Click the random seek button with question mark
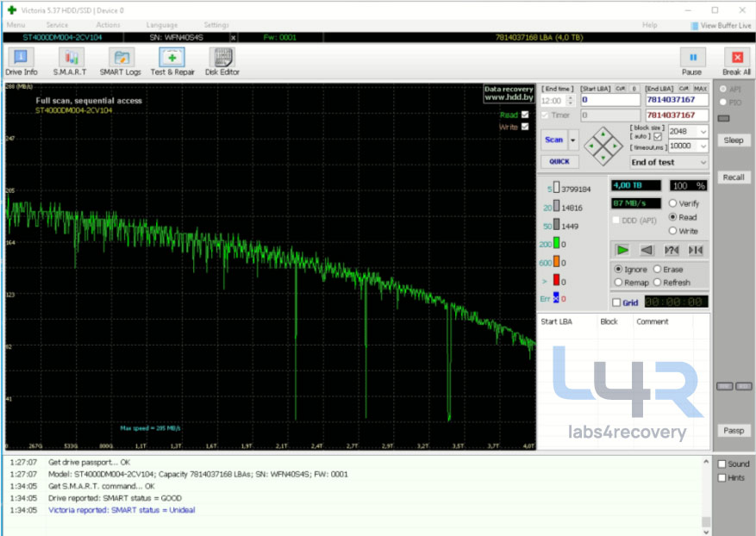The width and height of the screenshot is (756, 536). (672, 250)
